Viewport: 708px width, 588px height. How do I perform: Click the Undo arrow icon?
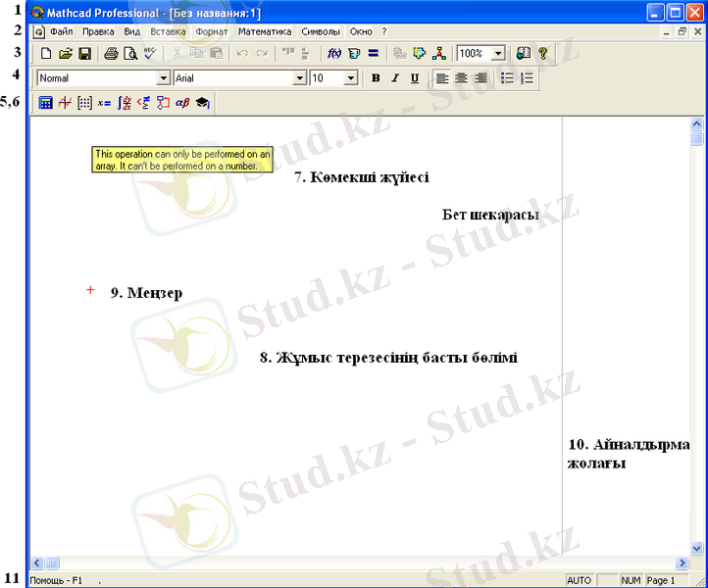(242, 54)
